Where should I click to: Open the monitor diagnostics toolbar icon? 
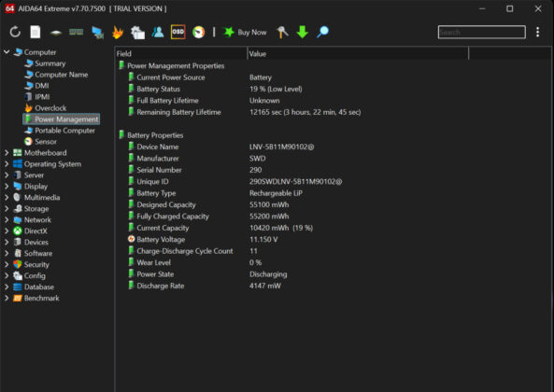tap(97, 33)
